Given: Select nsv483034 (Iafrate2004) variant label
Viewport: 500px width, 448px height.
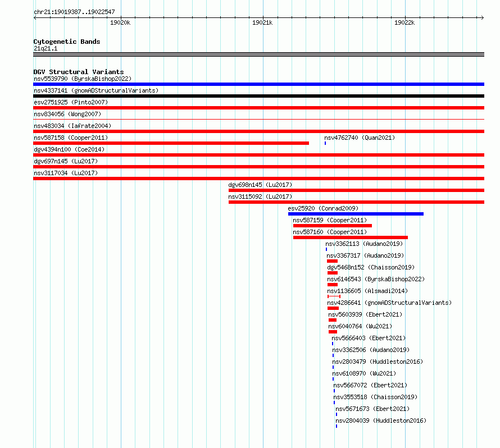Looking at the screenshot, I should pos(72,126).
